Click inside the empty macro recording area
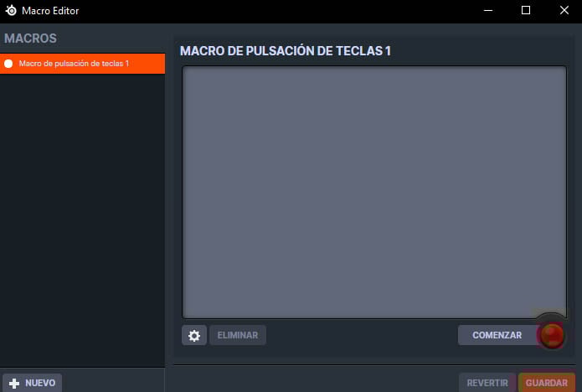 click(374, 193)
